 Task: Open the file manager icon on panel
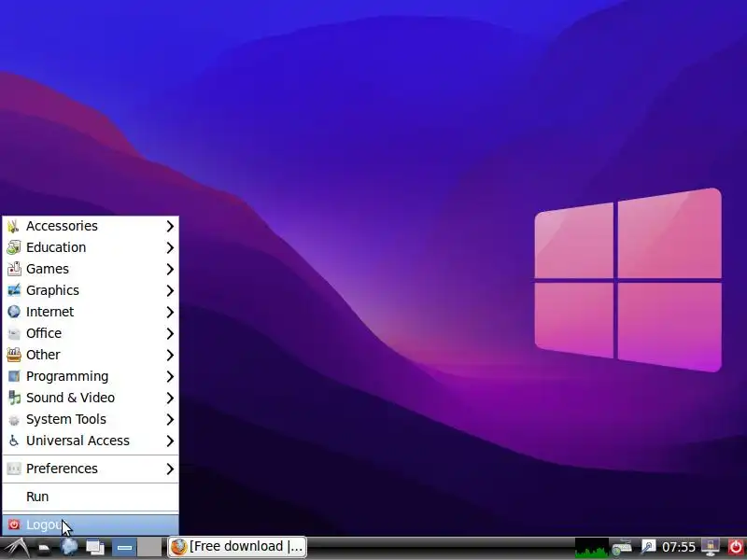click(x=44, y=548)
